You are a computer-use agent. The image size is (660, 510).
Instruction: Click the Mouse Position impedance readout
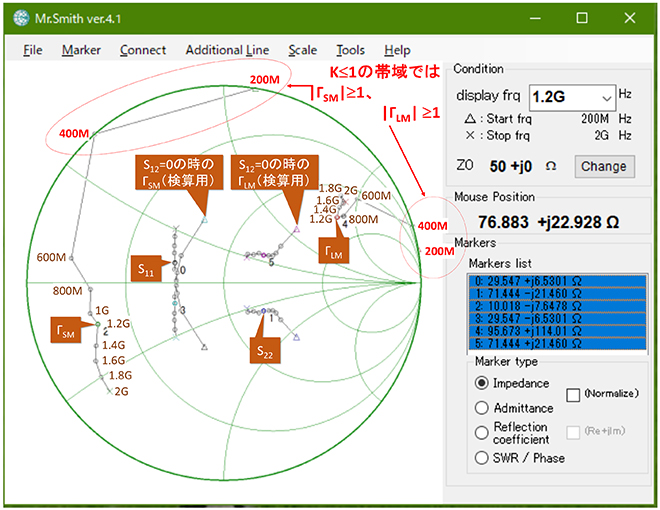tap(548, 222)
